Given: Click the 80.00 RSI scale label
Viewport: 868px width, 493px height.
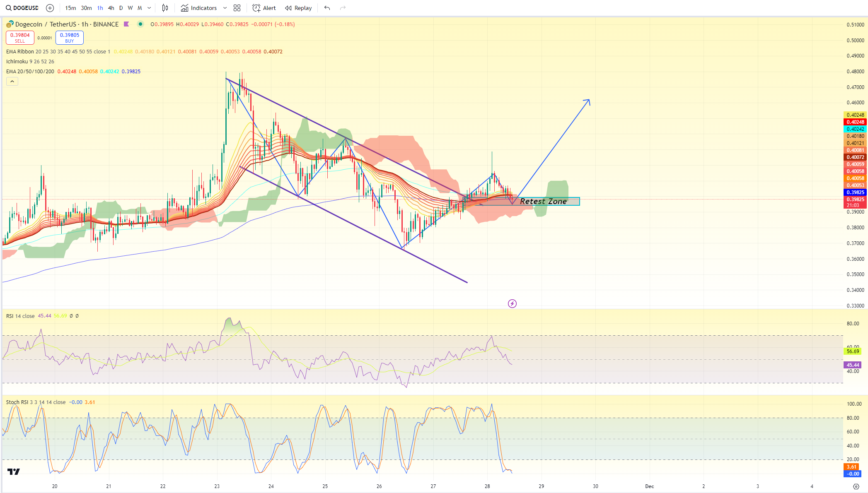Looking at the screenshot, I should 853,324.
